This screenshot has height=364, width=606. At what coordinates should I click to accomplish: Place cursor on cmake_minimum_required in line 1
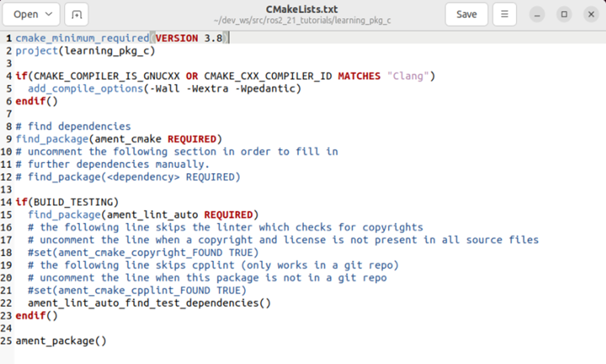click(x=82, y=38)
